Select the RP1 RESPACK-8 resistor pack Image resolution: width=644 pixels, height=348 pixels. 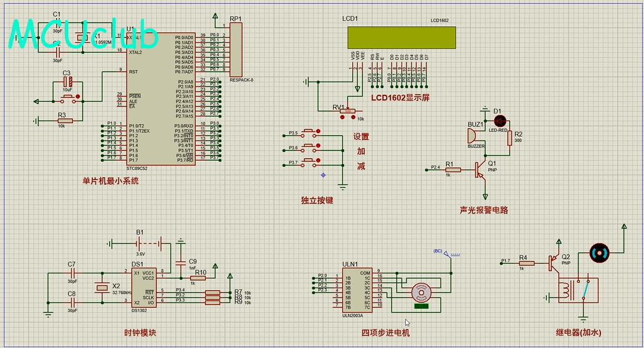point(236,50)
